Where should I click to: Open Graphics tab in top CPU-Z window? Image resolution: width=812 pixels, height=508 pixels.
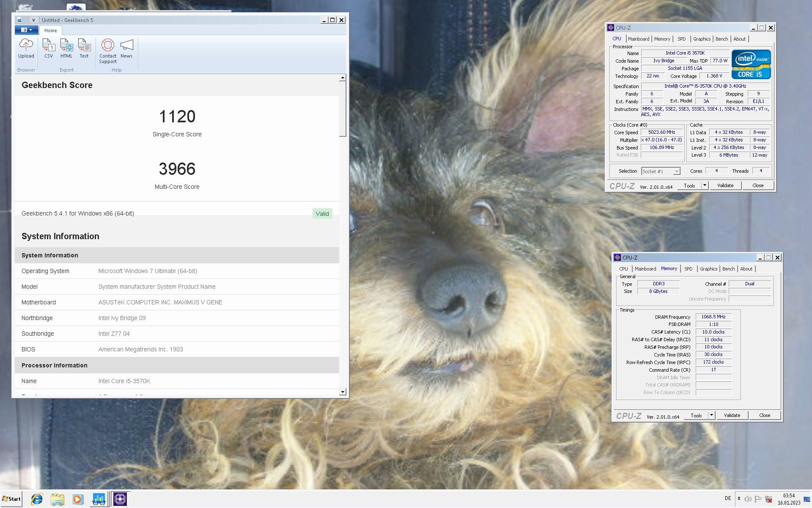click(x=702, y=39)
